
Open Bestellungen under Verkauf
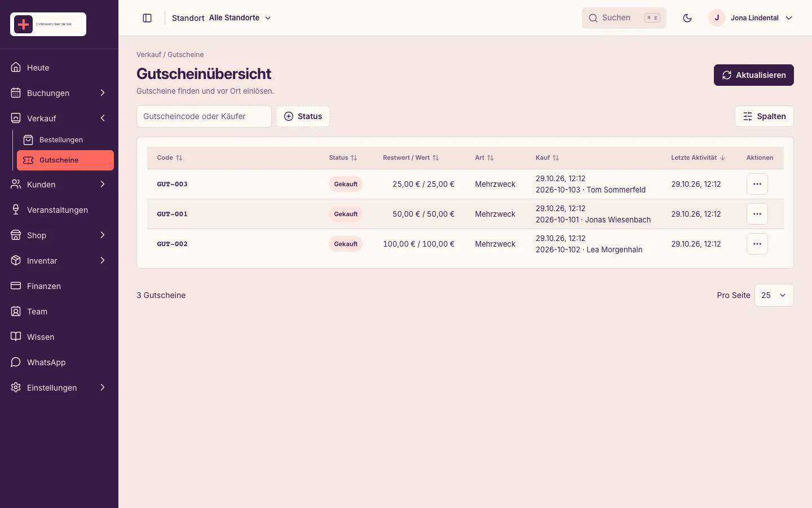click(65, 139)
